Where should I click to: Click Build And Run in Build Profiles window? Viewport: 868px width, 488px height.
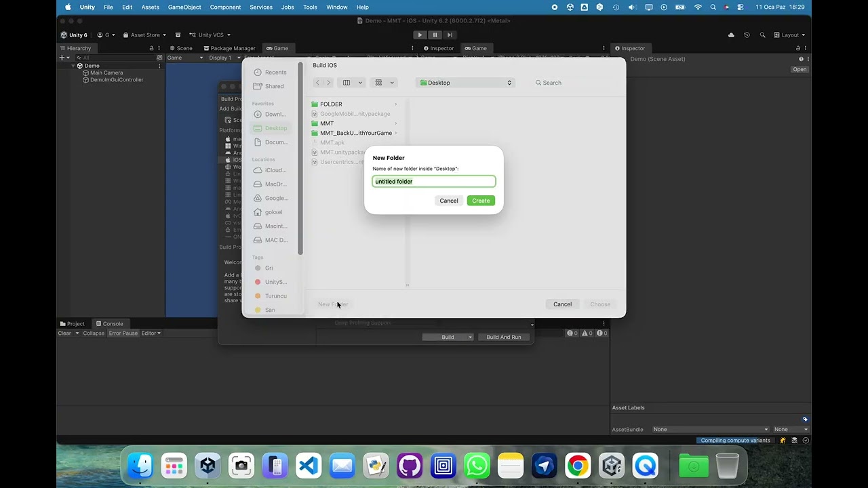tap(504, 337)
